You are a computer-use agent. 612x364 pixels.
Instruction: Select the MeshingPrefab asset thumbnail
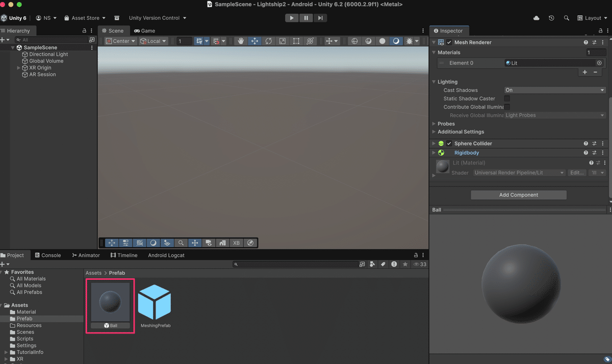point(155,302)
